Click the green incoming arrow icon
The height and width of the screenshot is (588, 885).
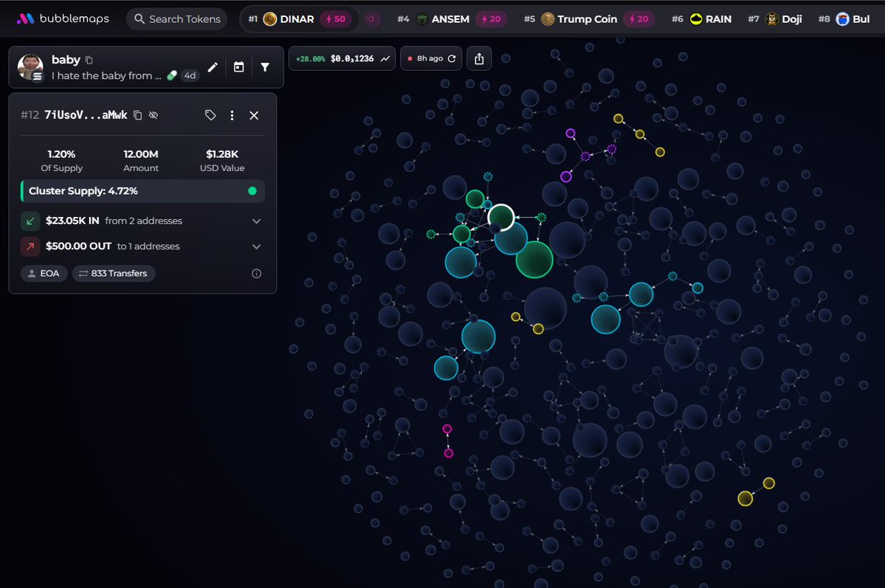coord(30,221)
